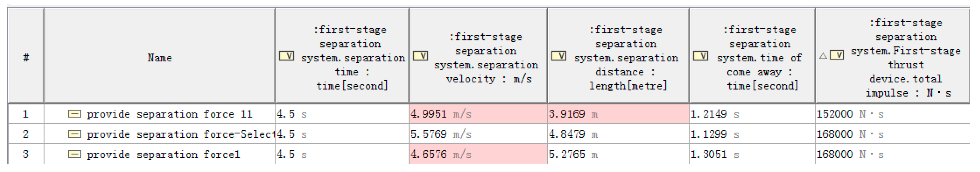This screenshot has height=172, width=980.
Task: Click the value property icon in time of come away header
Action: tap(700, 56)
